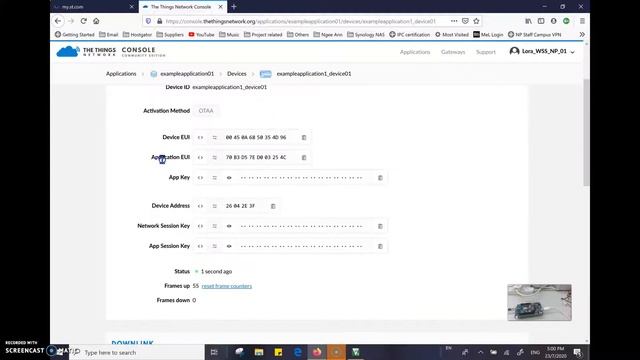This screenshot has width=640, height=360.
Task: Open Gateways in top navigation
Action: [x=453, y=52]
